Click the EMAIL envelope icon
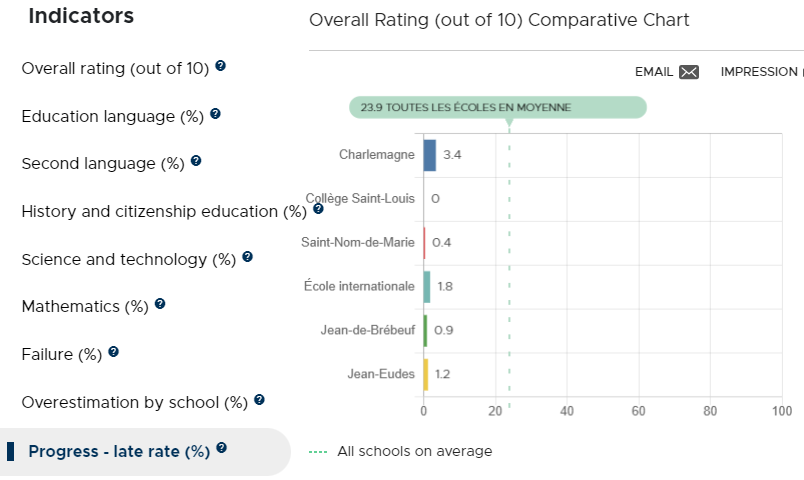The width and height of the screenshot is (804, 480). 689,72
